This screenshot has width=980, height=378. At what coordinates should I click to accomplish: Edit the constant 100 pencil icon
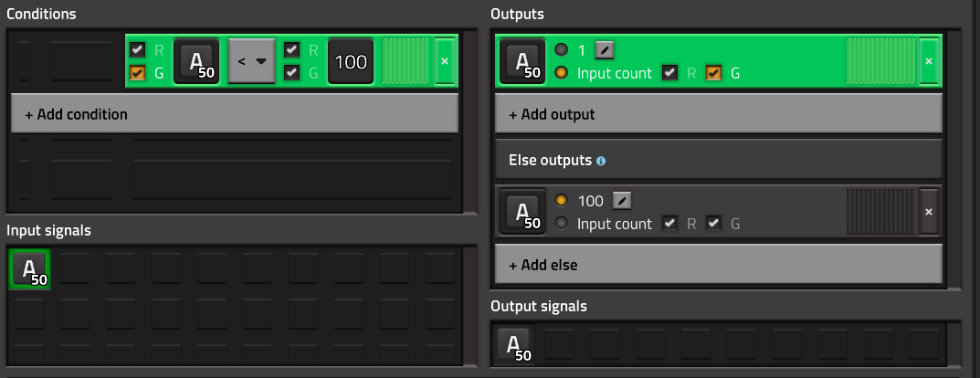pyautogui.click(x=622, y=201)
